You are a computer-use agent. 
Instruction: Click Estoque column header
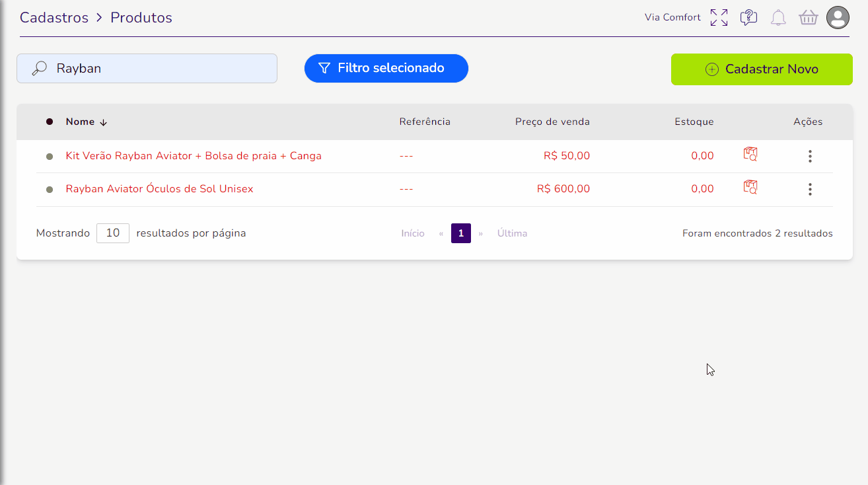pyautogui.click(x=694, y=122)
